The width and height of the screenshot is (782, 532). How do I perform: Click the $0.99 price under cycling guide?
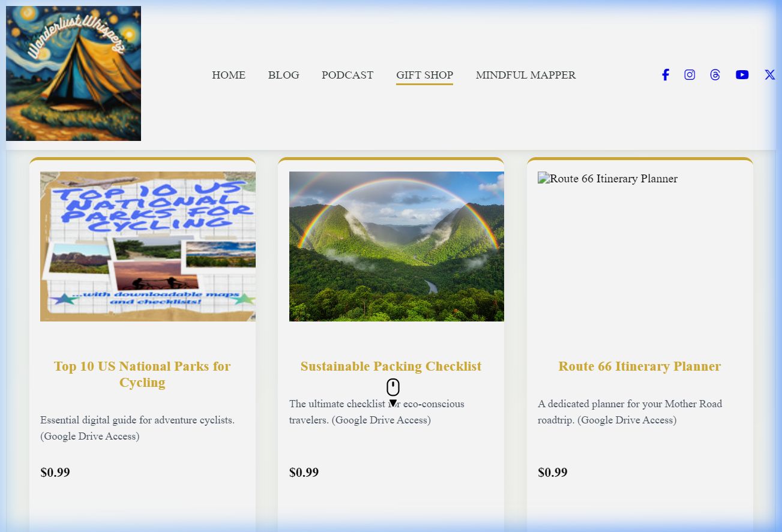pos(55,473)
